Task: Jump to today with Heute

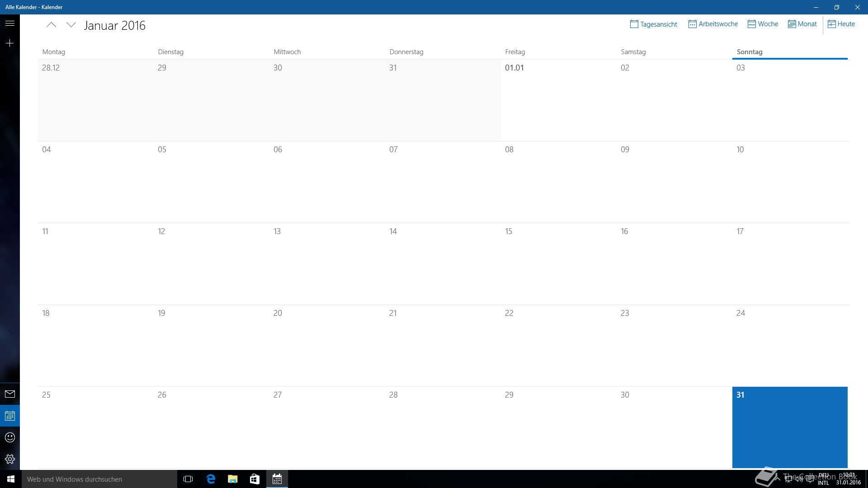Action: point(841,24)
